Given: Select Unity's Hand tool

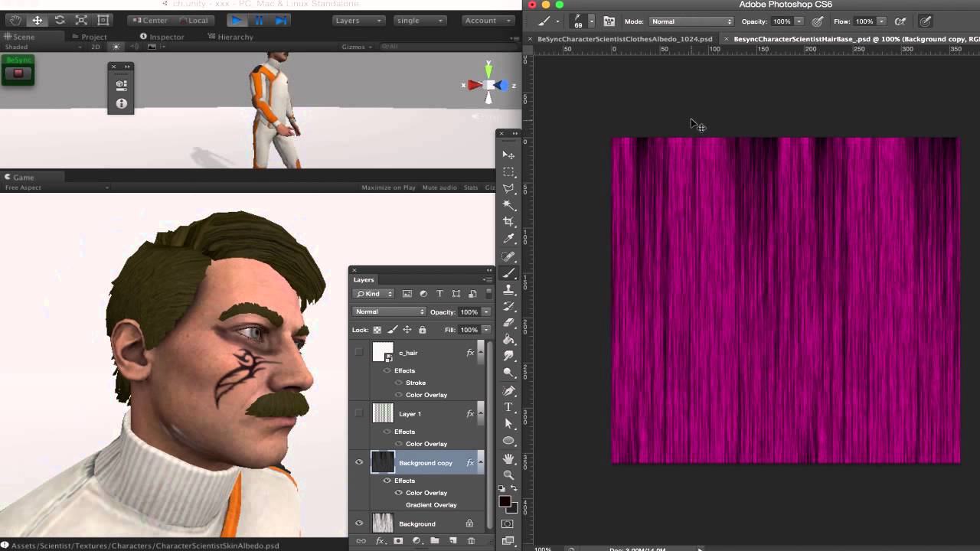Looking at the screenshot, I should click(x=15, y=21).
